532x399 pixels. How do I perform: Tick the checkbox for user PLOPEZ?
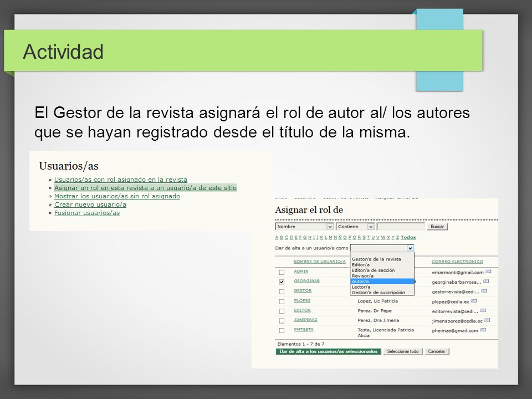[x=282, y=301]
